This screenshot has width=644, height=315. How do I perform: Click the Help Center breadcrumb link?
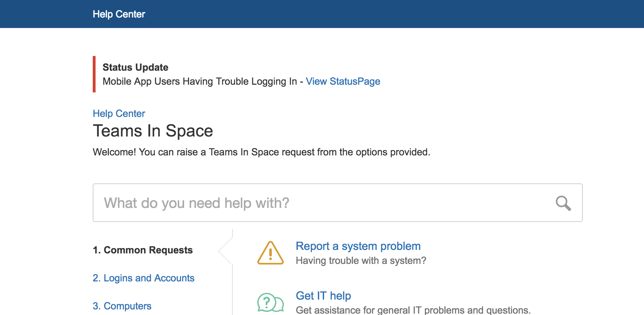click(x=119, y=113)
